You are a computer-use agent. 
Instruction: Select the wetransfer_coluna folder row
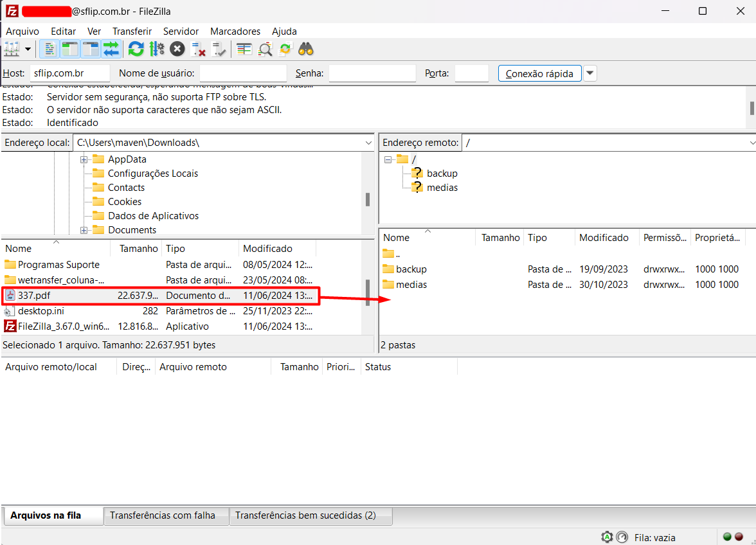coord(159,280)
